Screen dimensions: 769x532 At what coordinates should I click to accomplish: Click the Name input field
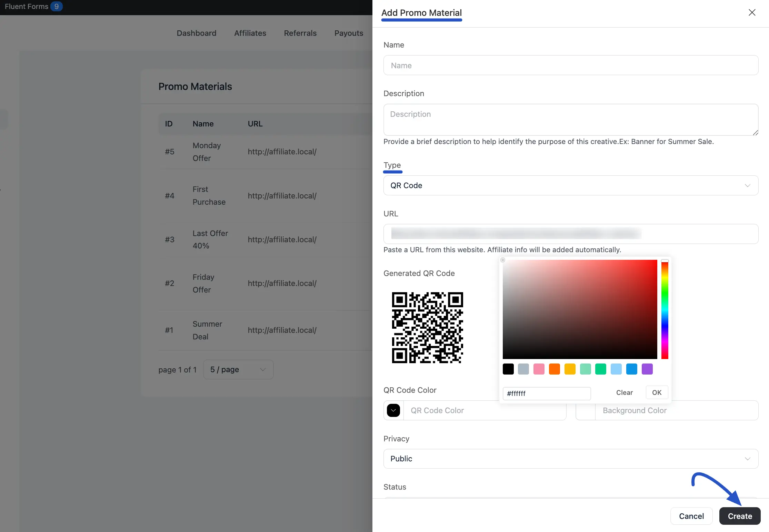pyautogui.click(x=570, y=65)
